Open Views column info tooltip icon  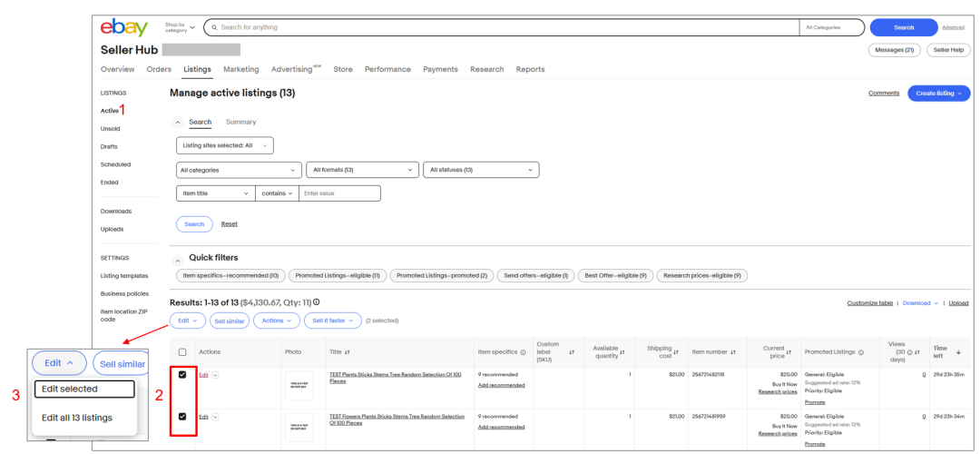click(909, 352)
